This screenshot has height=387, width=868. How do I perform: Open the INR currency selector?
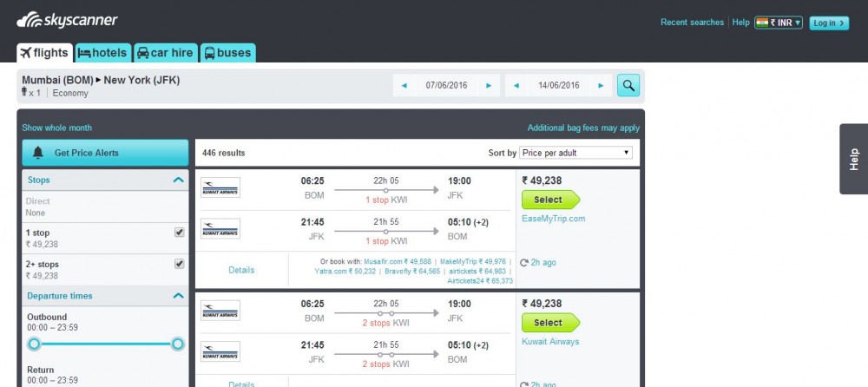tap(779, 23)
